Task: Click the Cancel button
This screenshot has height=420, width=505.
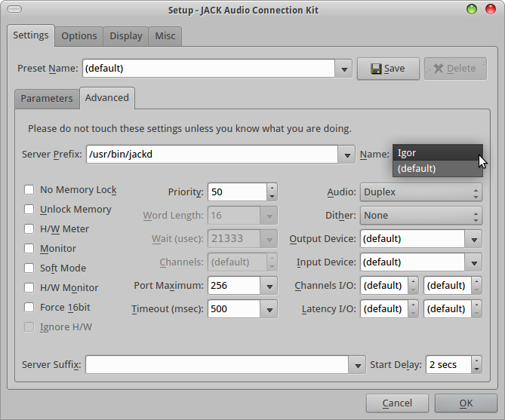Action: tap(397, 403)
